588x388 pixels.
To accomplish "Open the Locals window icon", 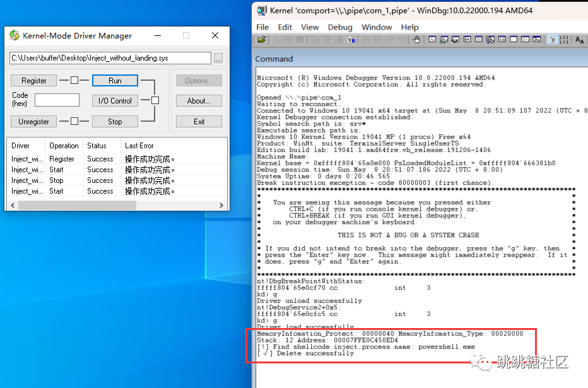I will [x=455, y=39].
